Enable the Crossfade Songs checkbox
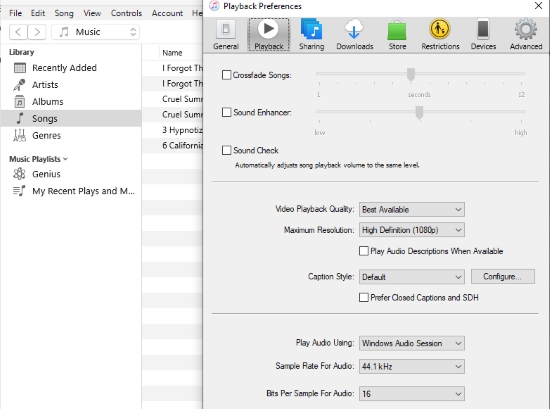This screenshot has height=409, width=550. tap(227, 75)
